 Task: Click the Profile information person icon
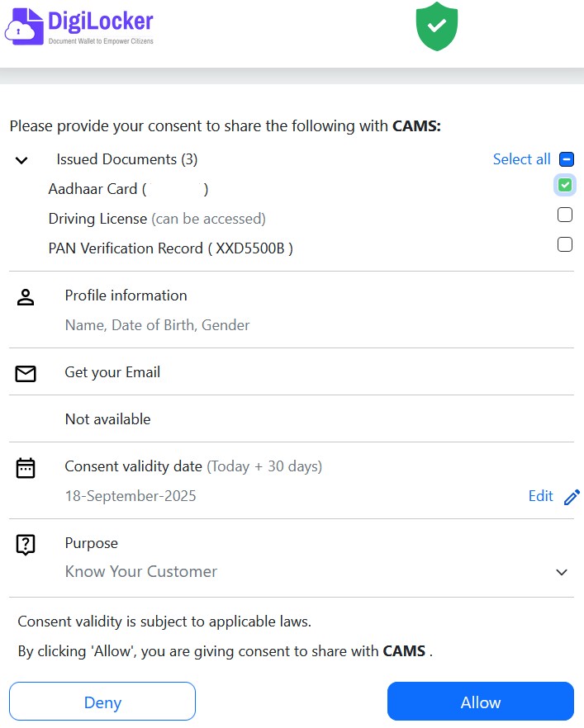pos(26,298)
